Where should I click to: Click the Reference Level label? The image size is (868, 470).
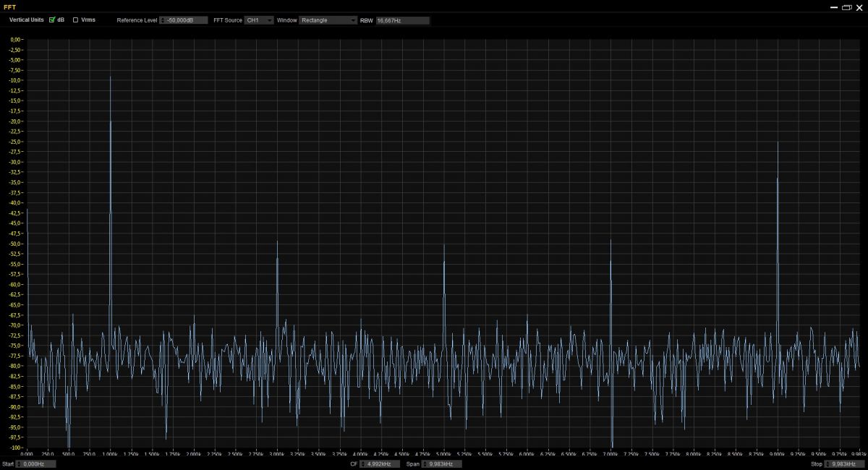pyautogui.click(x=137, y=20)
